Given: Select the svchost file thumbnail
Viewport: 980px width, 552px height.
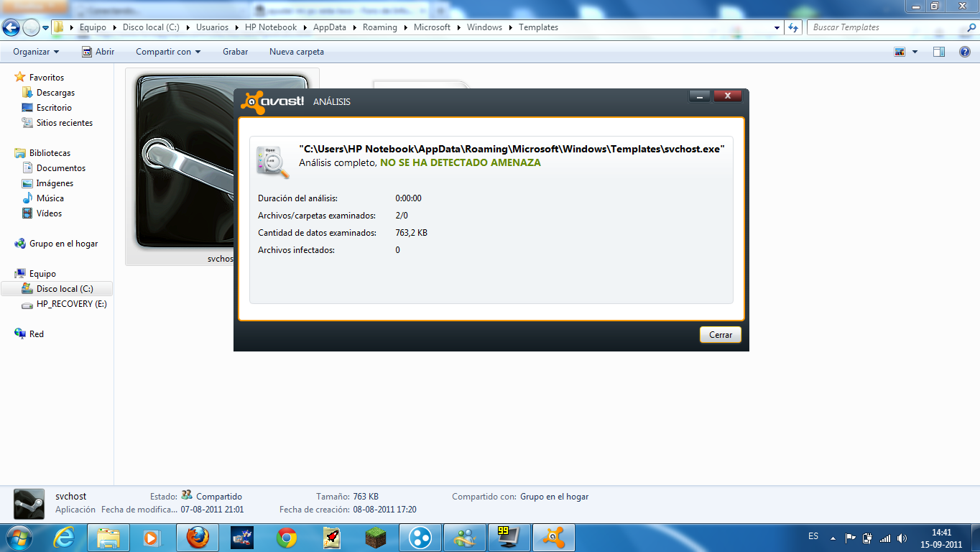Looking at the screenshot, I should click(x=185, y=167).
